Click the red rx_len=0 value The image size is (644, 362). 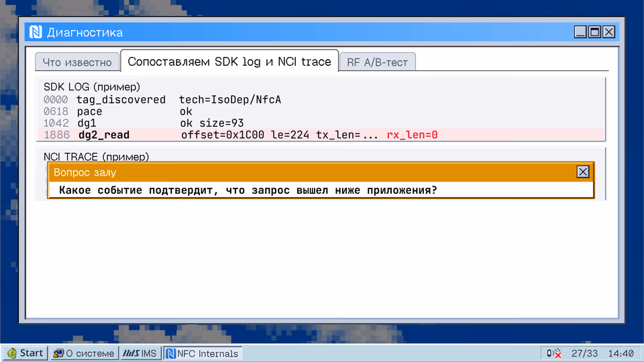[x=412, y=135]
